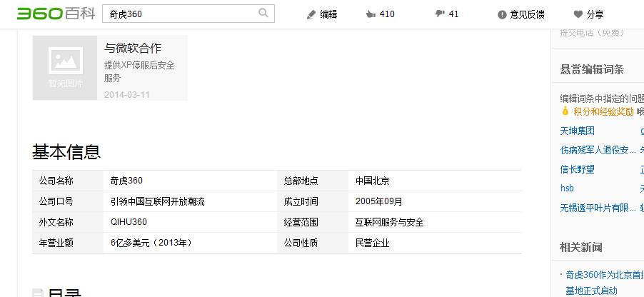Click the 悬赏编辑词条 section heading

tap(592, 69)
